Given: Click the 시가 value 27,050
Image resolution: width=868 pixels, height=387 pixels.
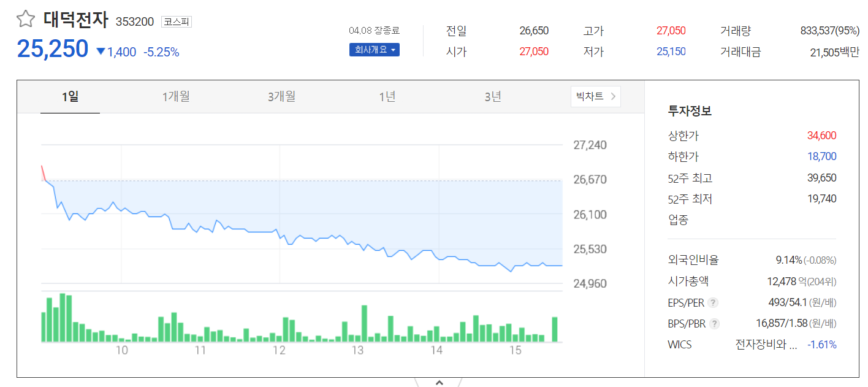Looking at the screenshot, I should pyautogui.click(x=534, y=52).
